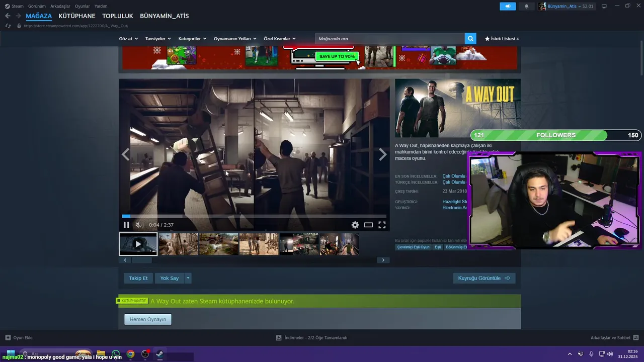Open Big Picture mode monitor icon
Viewport: 644px width, 362px height.
pos(604,6)
